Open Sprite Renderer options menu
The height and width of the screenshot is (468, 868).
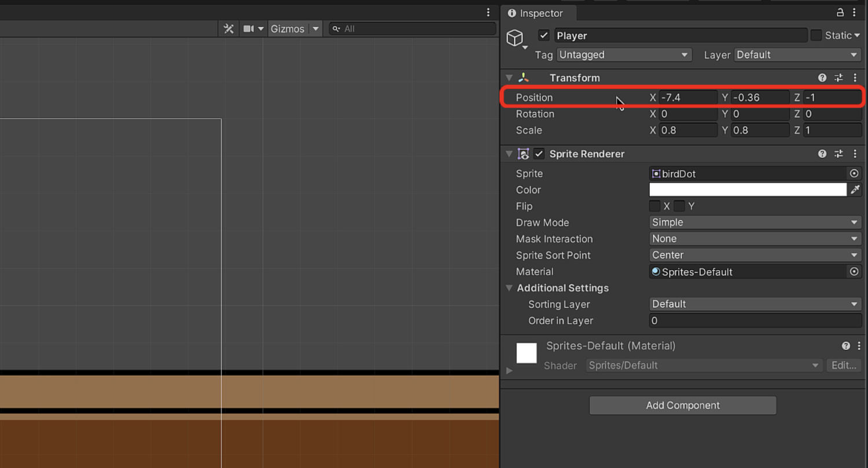pos(855,154)
